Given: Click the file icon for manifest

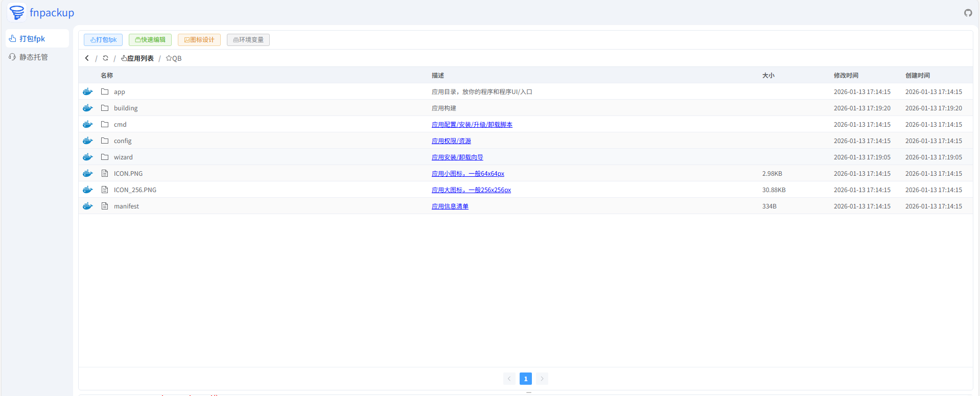Looking at the screenshot, I should 105,206.
